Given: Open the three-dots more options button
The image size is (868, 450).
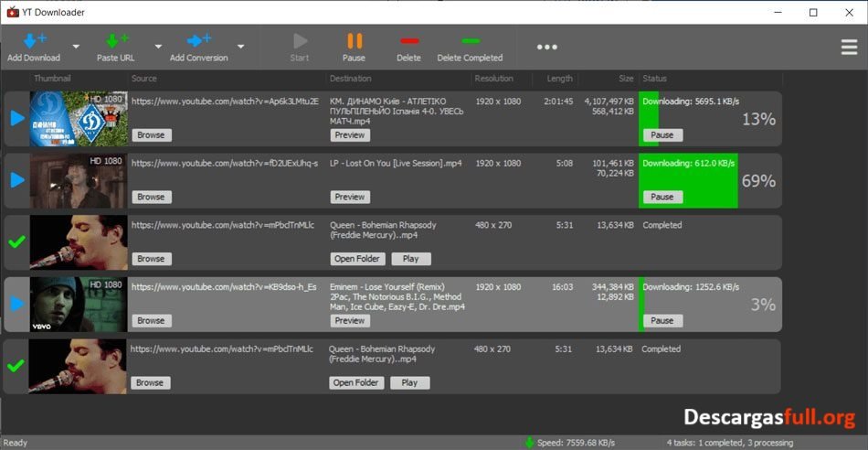Looking at the screenshot, I should point(547,48).
